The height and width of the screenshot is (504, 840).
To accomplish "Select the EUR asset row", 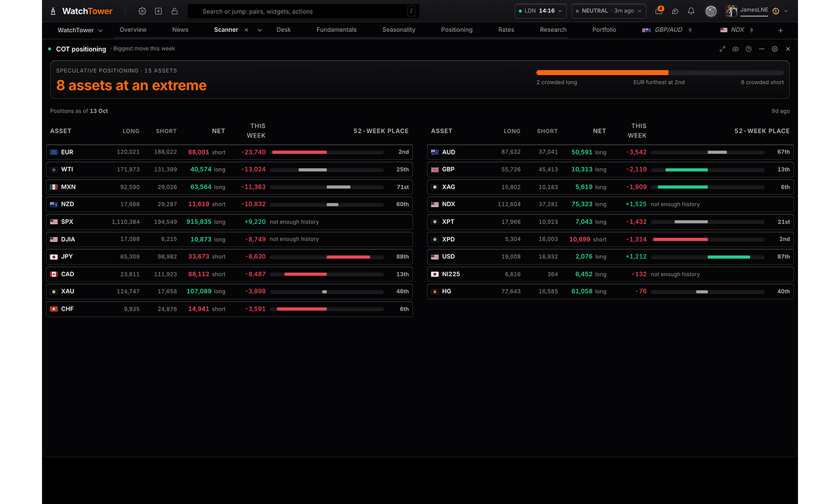I will coord(230,152).
